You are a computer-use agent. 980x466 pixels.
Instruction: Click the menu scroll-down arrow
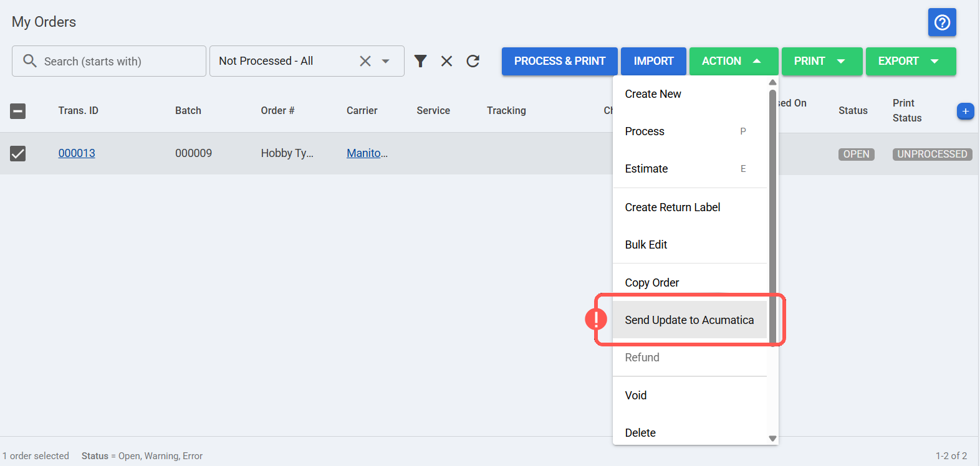pyautogui.click(x=772, y=439)
